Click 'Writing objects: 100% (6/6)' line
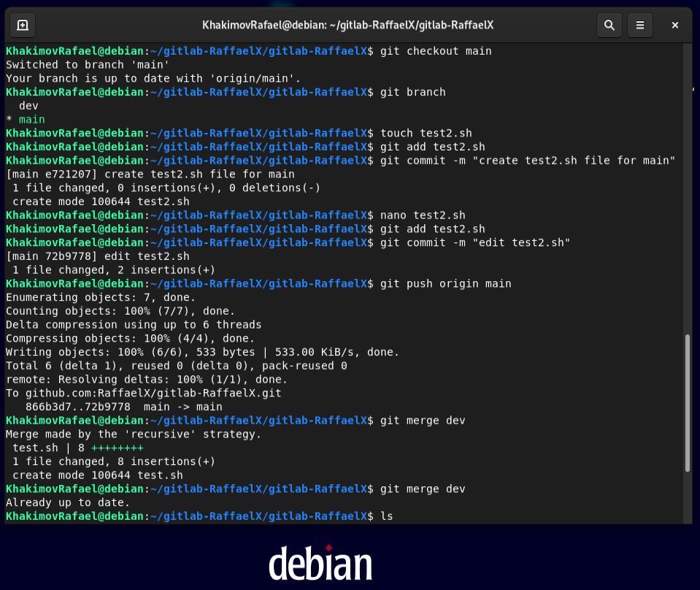Screen dimensions: 700x590 click(202, 353)
